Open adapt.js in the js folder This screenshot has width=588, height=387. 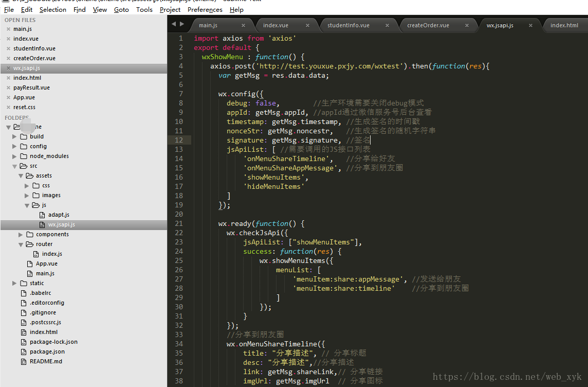[59, 215]
